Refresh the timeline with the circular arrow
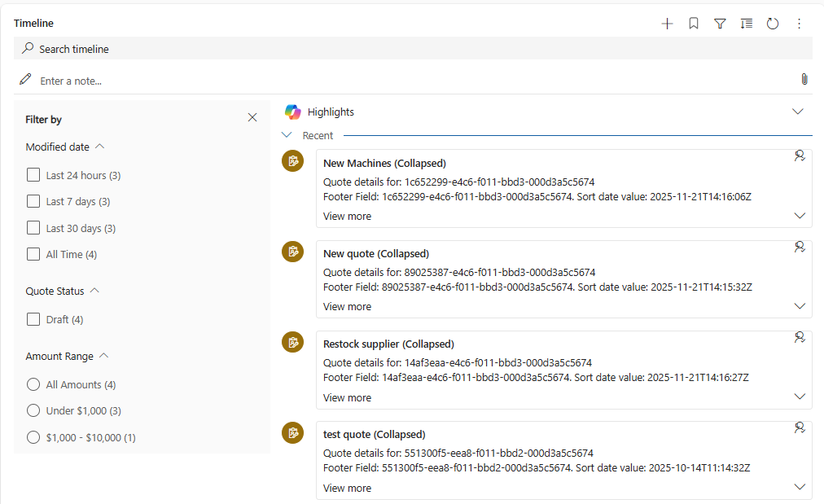Image resolution: width=824 pixels, height=504 pixels. coord(773,24)
